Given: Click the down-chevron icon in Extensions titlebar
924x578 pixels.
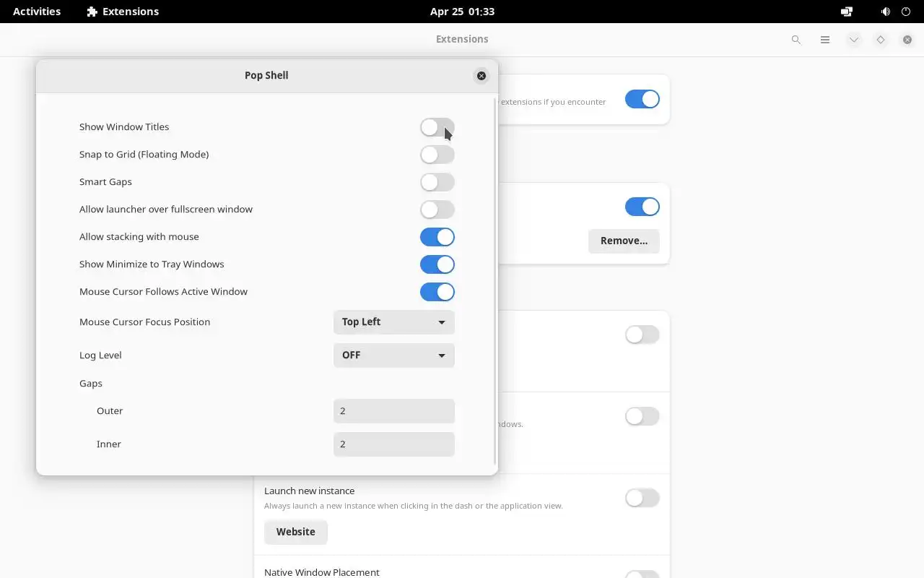Looking at the screenshot, I should coord(854,40).
